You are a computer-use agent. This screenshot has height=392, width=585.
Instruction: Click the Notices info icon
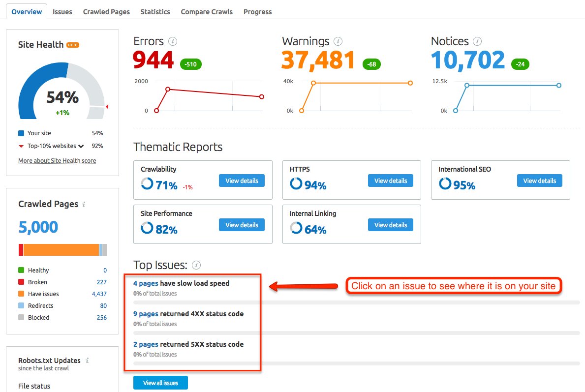coord(477,41)
